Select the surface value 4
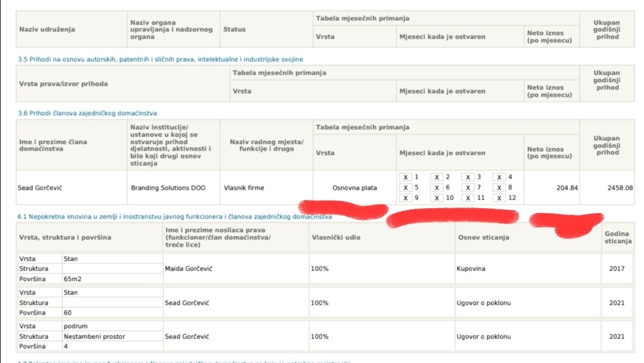Image resolution: width=644 pixels, height=363 pixels. coord(65,346)
